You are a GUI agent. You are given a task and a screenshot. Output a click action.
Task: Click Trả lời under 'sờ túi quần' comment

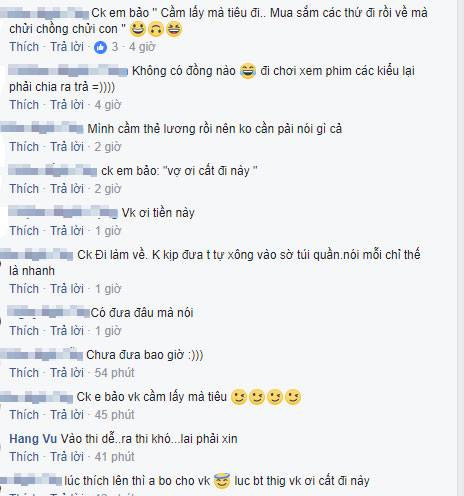pyautogui.click(x=67, y=289)
